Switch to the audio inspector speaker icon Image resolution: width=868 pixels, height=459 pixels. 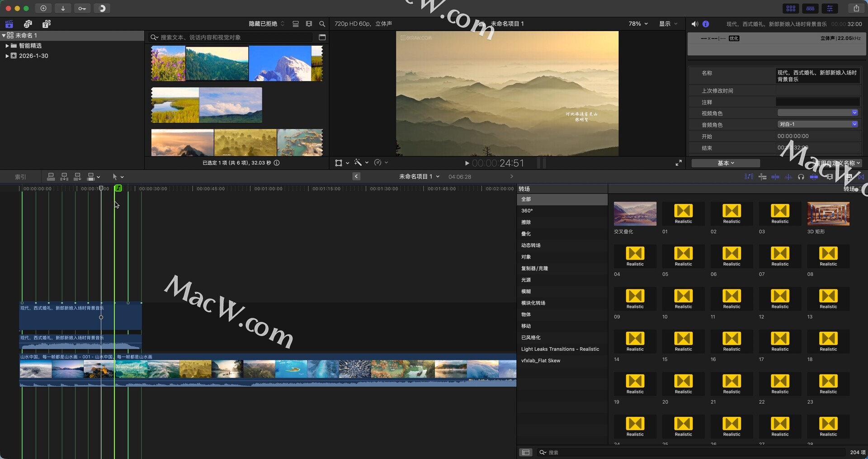pos(694,24)
